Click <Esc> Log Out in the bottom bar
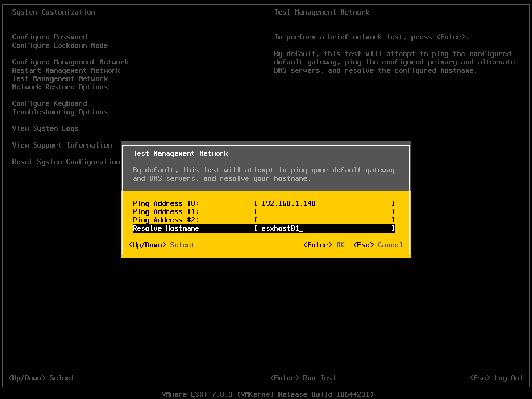 (x=496, y=378)
